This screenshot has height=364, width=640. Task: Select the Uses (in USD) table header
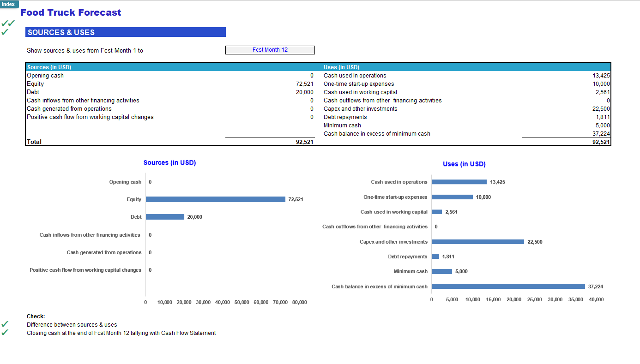coord(341,67)
